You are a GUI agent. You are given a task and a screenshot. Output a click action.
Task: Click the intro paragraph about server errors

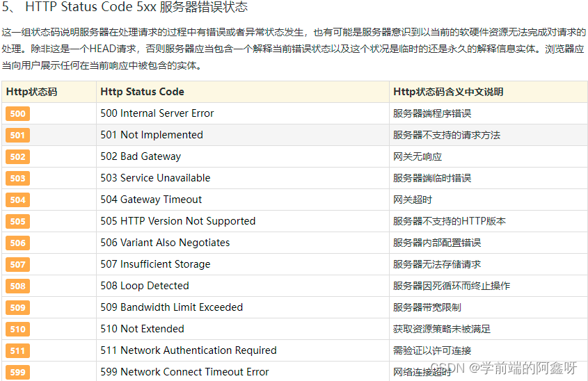pyautogui.click(x=294, y=49)
